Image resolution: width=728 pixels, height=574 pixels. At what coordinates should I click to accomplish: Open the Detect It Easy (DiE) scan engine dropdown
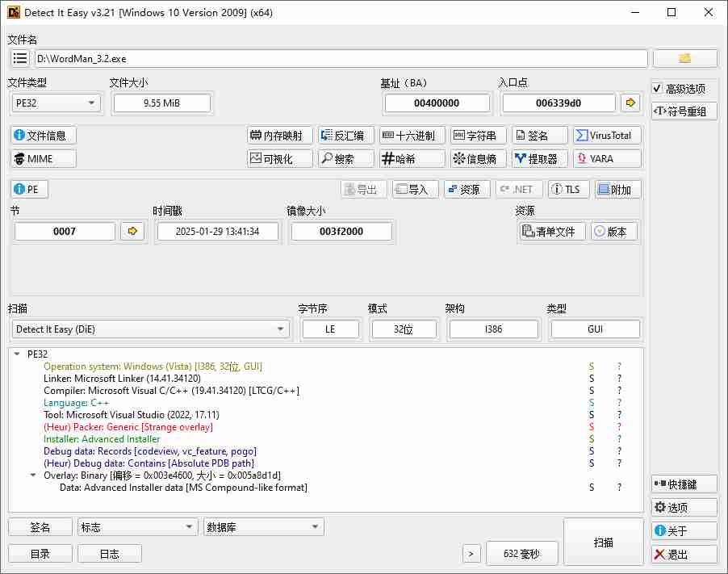[x=151, y=329]
